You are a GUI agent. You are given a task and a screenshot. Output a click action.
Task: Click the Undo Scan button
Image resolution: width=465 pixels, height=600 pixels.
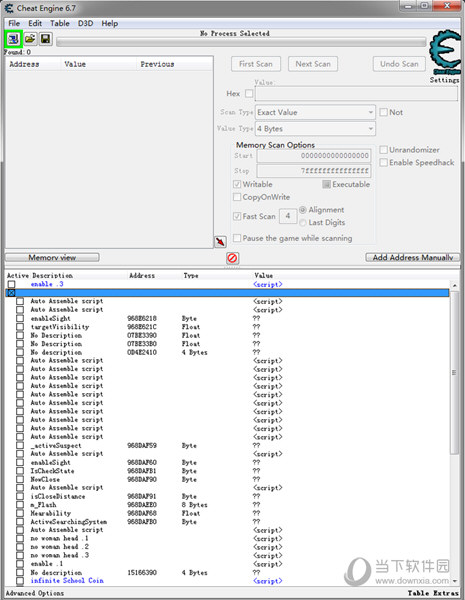click(399, 64)
